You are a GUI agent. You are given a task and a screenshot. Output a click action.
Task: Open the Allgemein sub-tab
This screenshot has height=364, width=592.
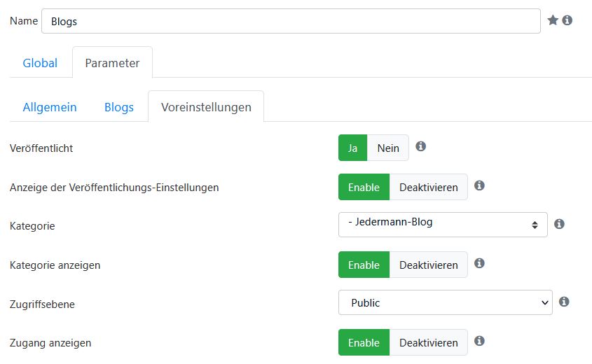50,107
